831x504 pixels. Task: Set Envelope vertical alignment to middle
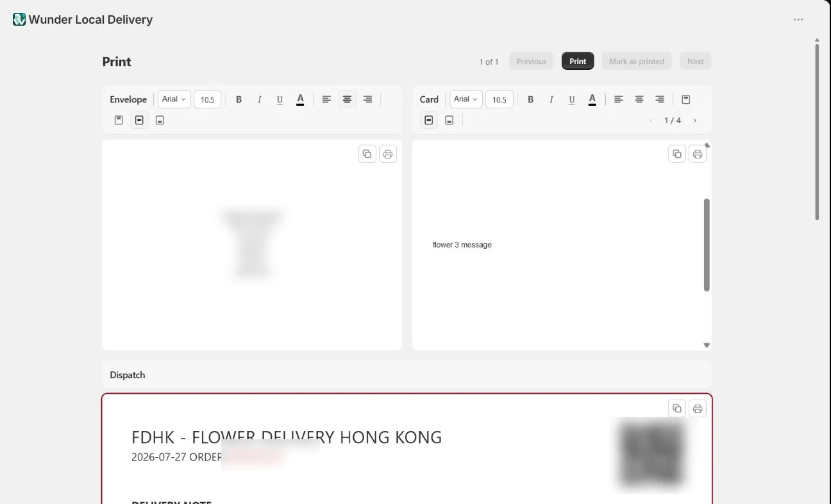click(x=139, y=120)
